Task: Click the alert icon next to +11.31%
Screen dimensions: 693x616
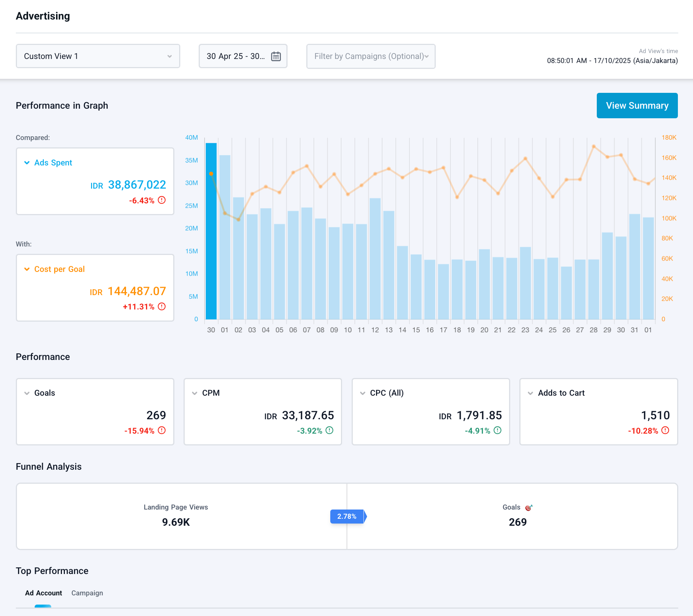Action: tap(162, 307)
